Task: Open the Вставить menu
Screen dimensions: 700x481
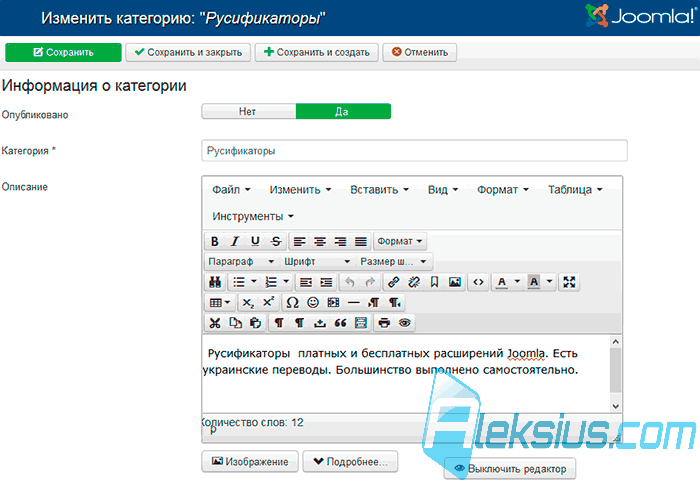Action: 379,190
